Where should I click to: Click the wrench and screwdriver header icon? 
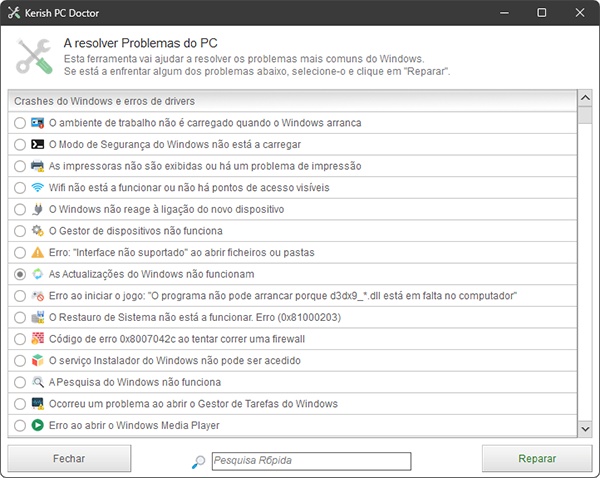[x=34, y=56]
